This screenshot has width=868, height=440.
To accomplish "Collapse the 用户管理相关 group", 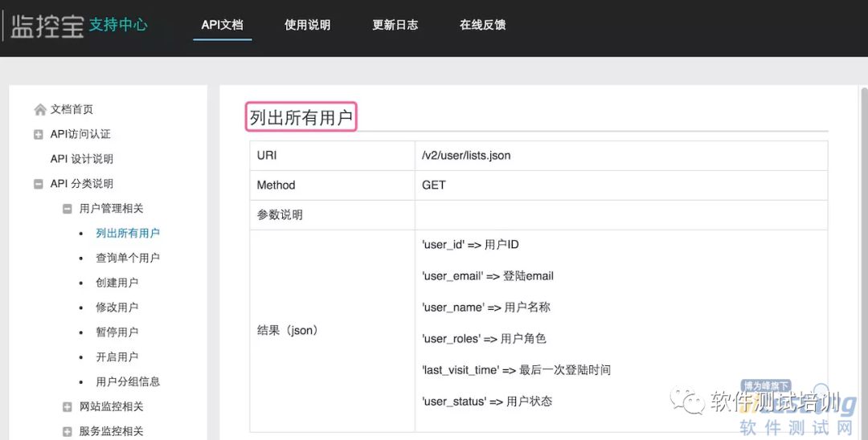I will 67,209.
